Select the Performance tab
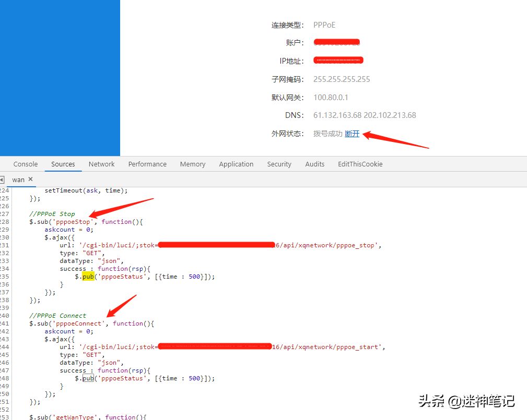Image resolution: width=527 pixels, height=420 pixels. tap(147, 164)
